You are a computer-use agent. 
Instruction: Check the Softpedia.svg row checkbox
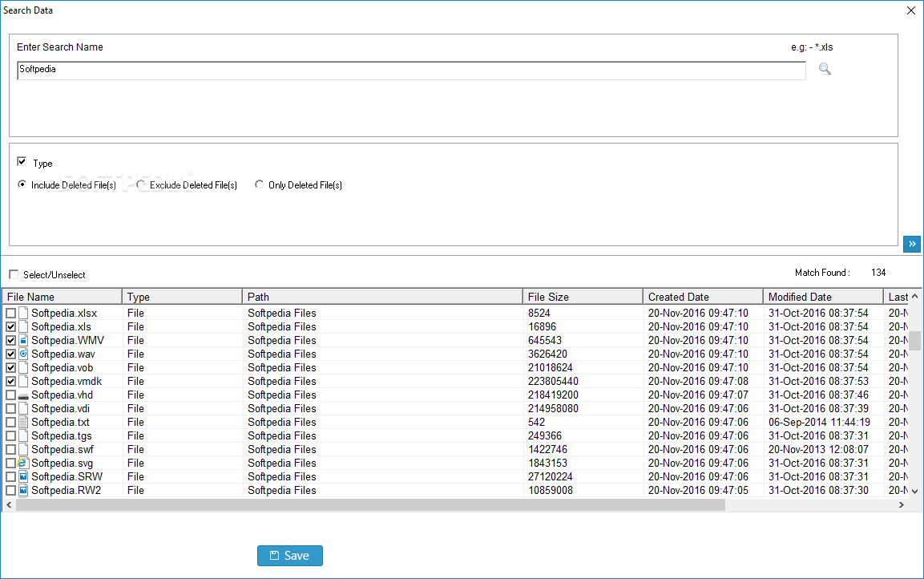coord(10,463)
